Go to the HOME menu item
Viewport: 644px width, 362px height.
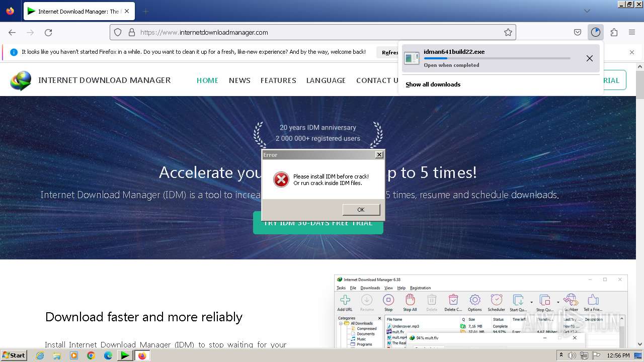(207, 80)
